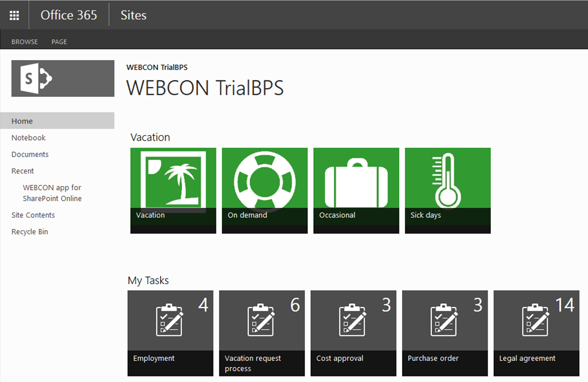
Task: Open the Cost approval tasks tile
Action: point(353,333)
